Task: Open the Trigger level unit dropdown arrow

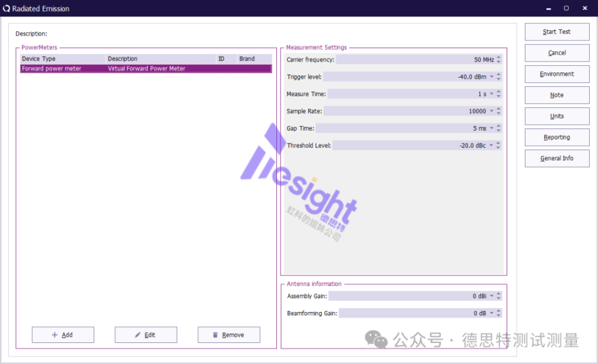Action: (492, 76)
